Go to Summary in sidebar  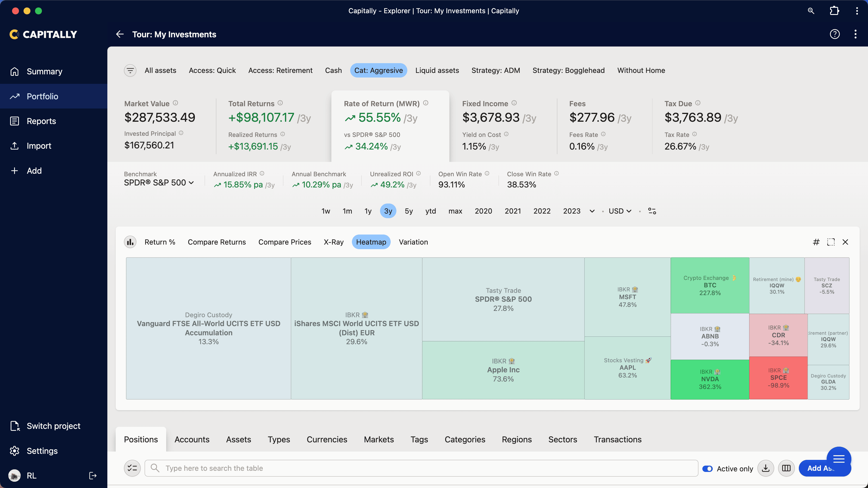click(x=54, y=71)
